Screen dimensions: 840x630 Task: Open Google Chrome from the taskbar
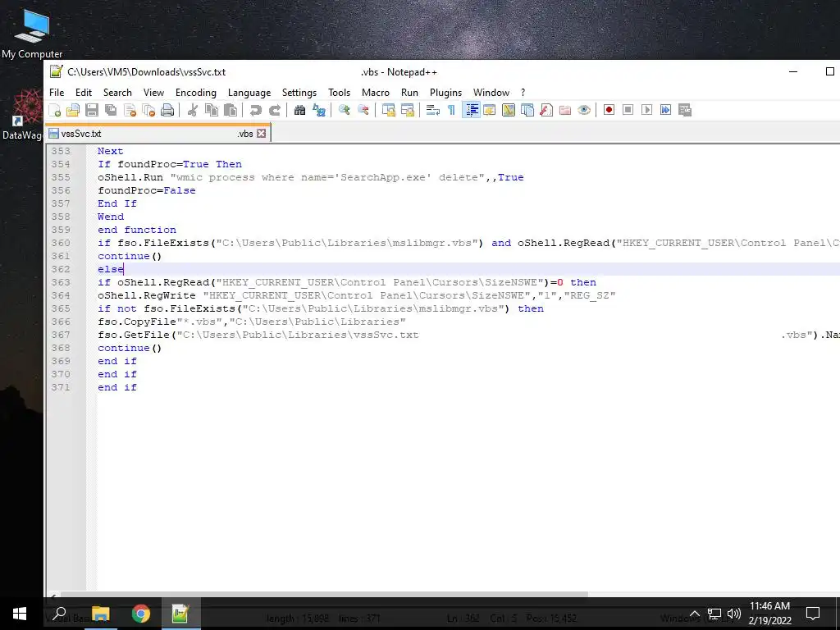point(141,614)
